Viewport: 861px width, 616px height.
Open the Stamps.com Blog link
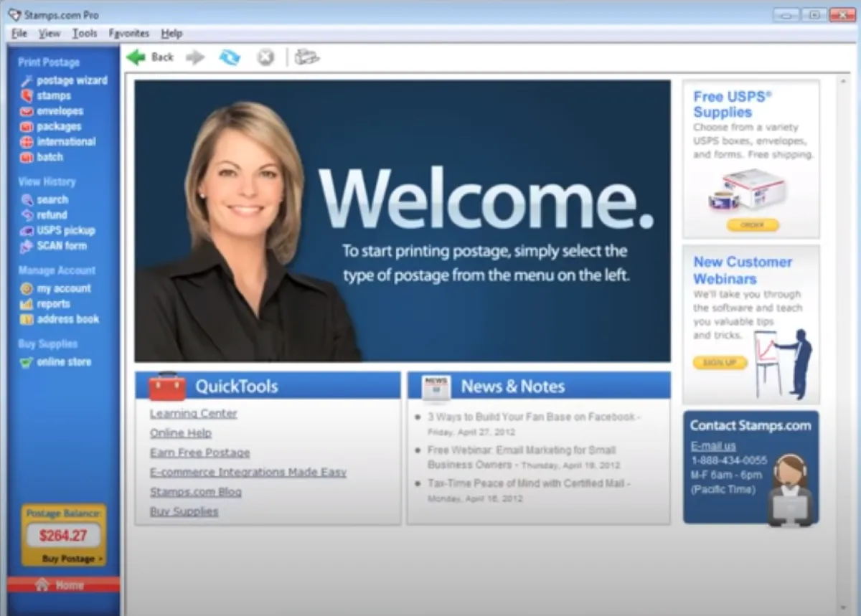pyautogui.click(x=196, y=492)
